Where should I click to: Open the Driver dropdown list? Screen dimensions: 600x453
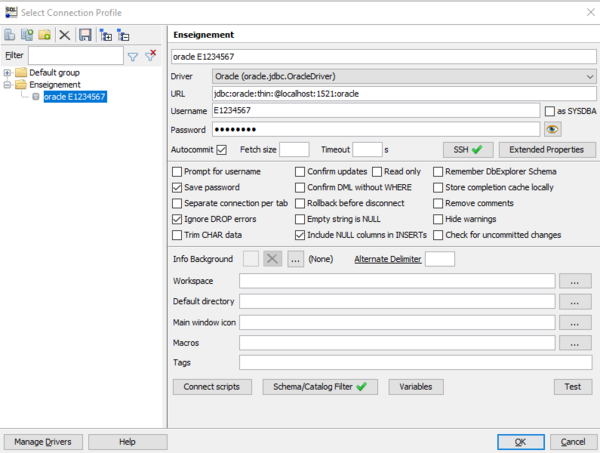click(x=404, y=77)
